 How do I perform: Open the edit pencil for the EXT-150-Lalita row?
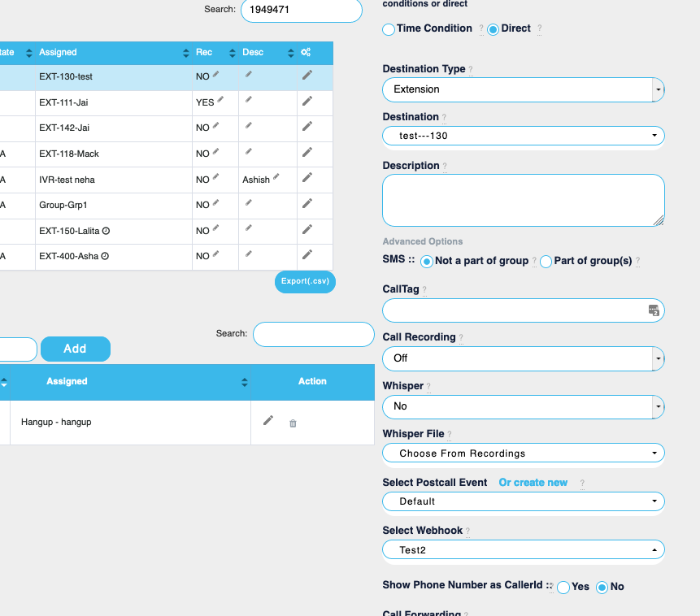307,229
